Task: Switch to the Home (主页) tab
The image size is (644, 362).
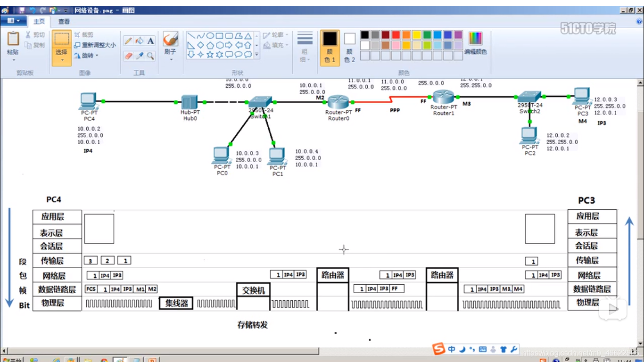Action: tap(39, 21)
